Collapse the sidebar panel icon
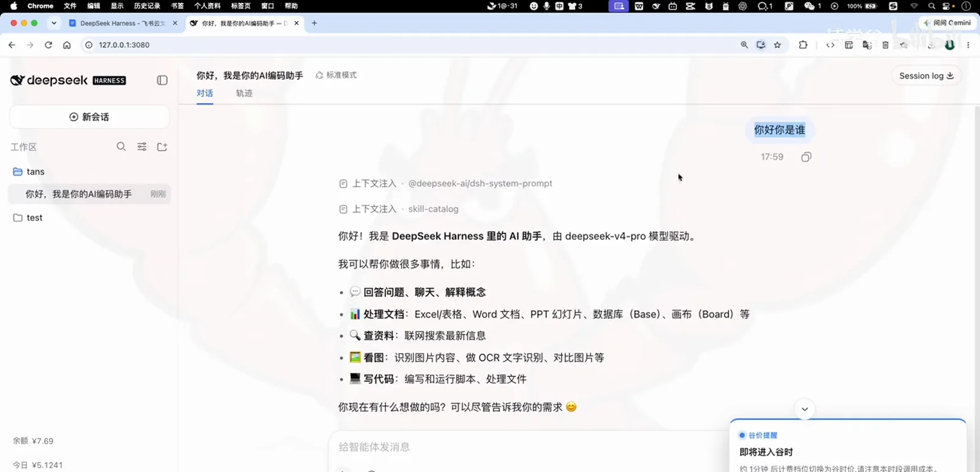Viewport: 980px width, 472px height. point(162,80)
